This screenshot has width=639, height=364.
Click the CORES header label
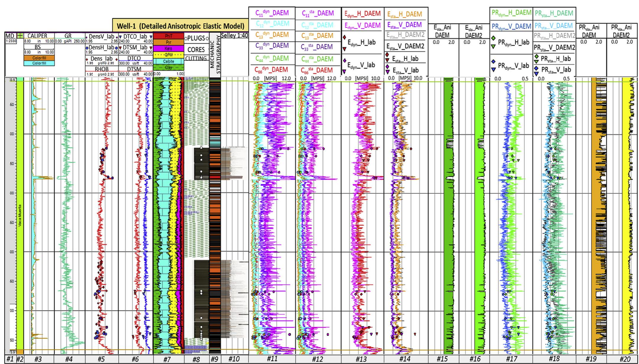point(196,49)
